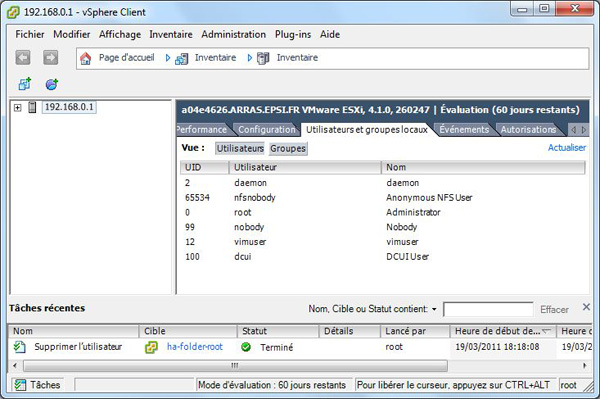600x399 pixels.
Task: Go back with the navigation arrow
Action: point(23,58)
